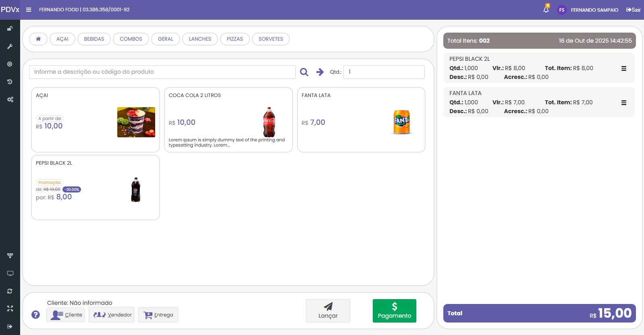Focus the product description search field
This screenshot has height=335, width=644.
162,72
